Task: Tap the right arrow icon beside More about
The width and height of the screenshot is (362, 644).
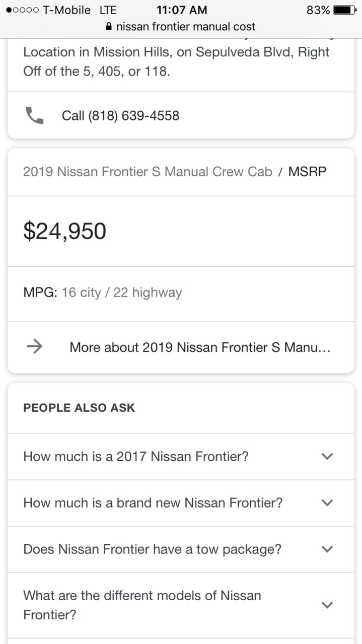Action: 34,346
